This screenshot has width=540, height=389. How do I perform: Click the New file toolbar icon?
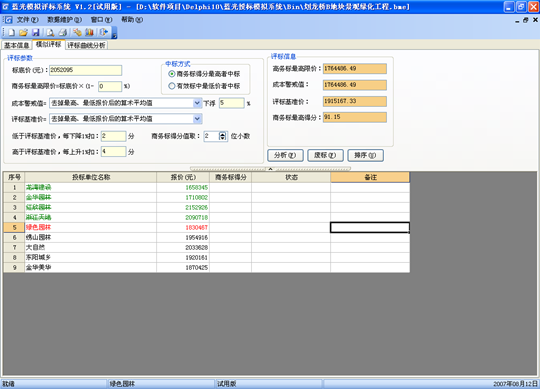click(x=12, y=32)
